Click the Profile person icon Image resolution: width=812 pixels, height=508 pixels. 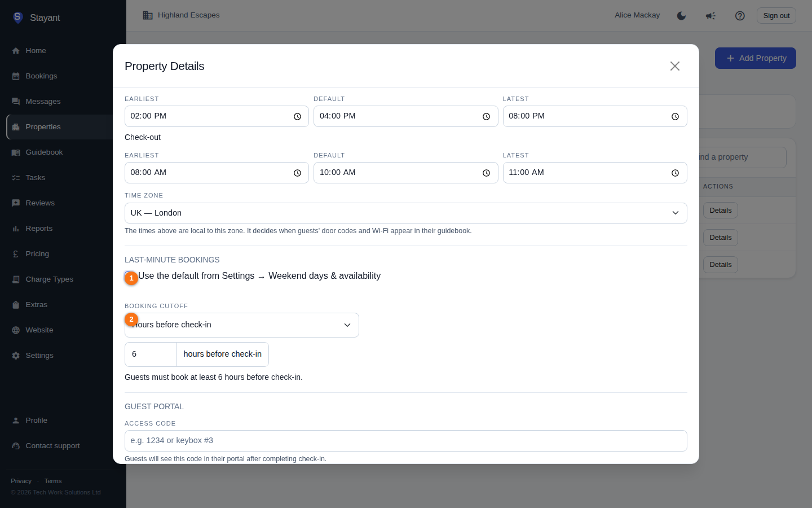[16, 421]
